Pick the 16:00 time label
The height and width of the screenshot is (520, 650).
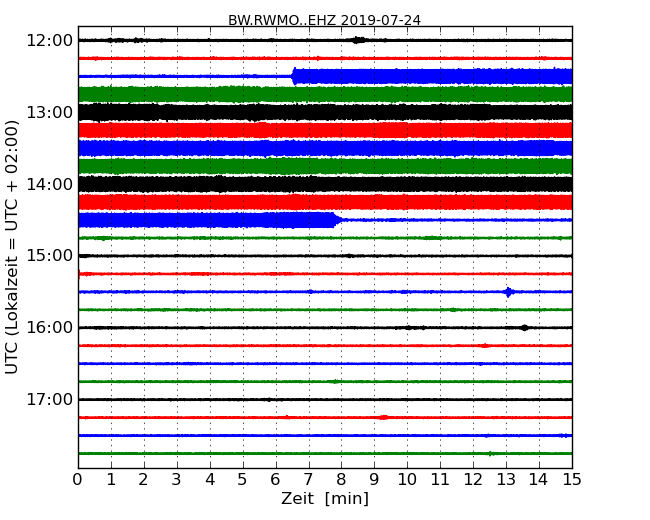tap(49, 328)
